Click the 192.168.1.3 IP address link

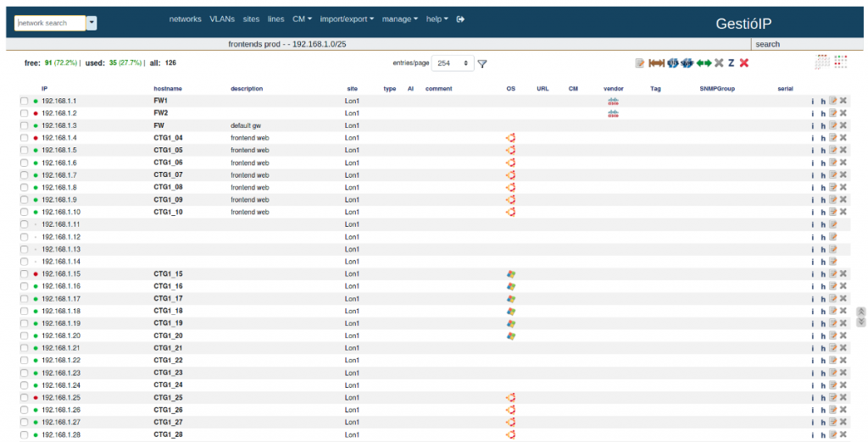(x=59, y=125)
